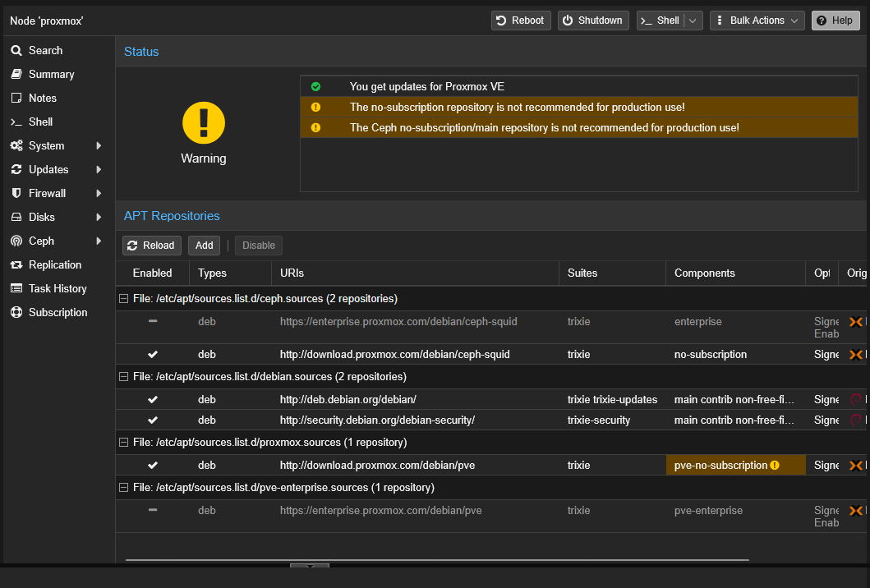Screen dimensions: 870x588
Task: Open the Shell dropdown arrow
Action: tap(693, 21)
